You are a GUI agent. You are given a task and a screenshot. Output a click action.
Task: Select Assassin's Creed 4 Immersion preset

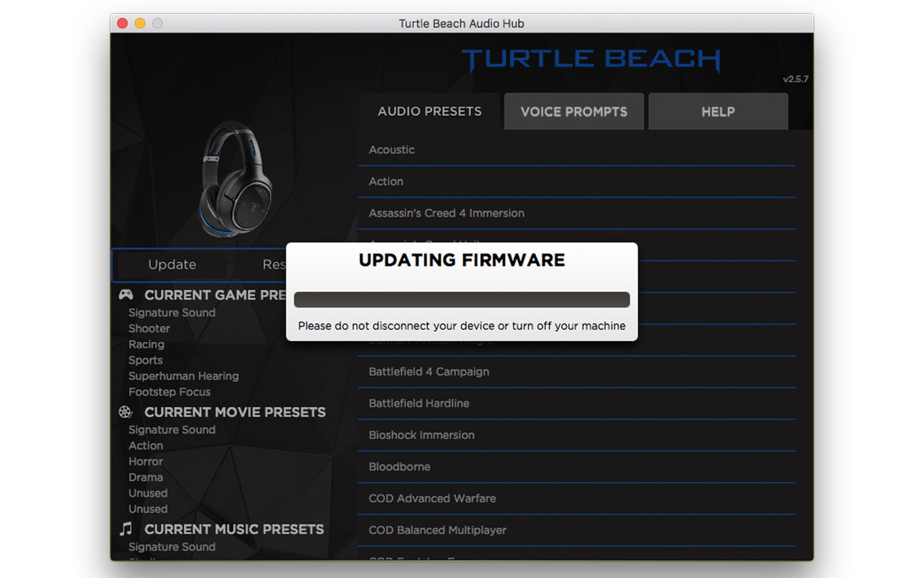click(x=577, y=213)
